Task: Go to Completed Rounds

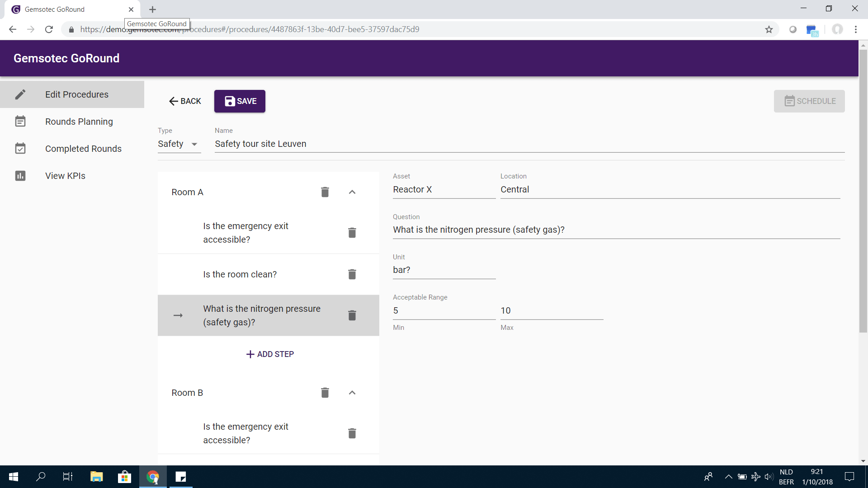Action: 72,149
